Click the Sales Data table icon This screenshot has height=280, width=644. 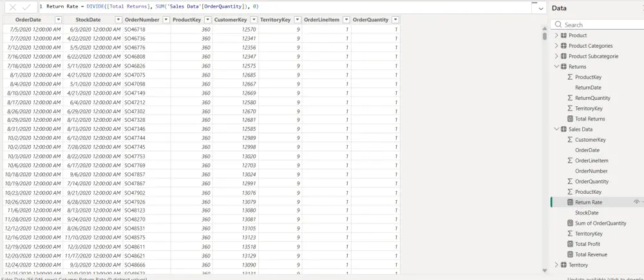563,129
